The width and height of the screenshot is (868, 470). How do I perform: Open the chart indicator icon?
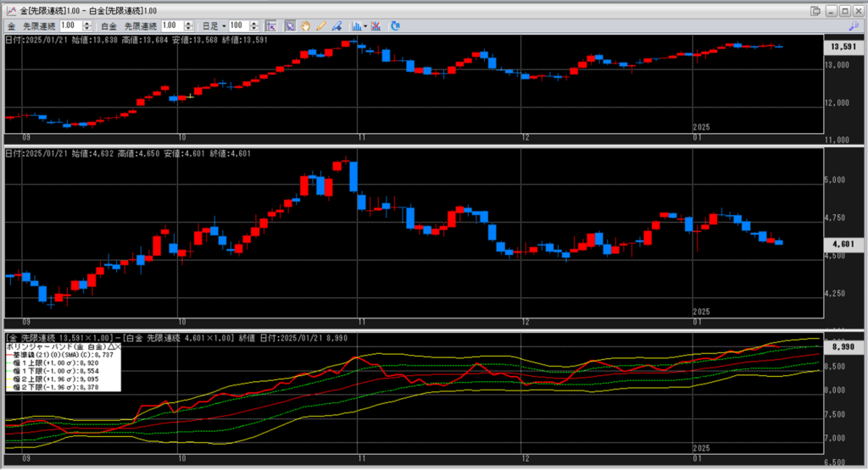point(355,26)
